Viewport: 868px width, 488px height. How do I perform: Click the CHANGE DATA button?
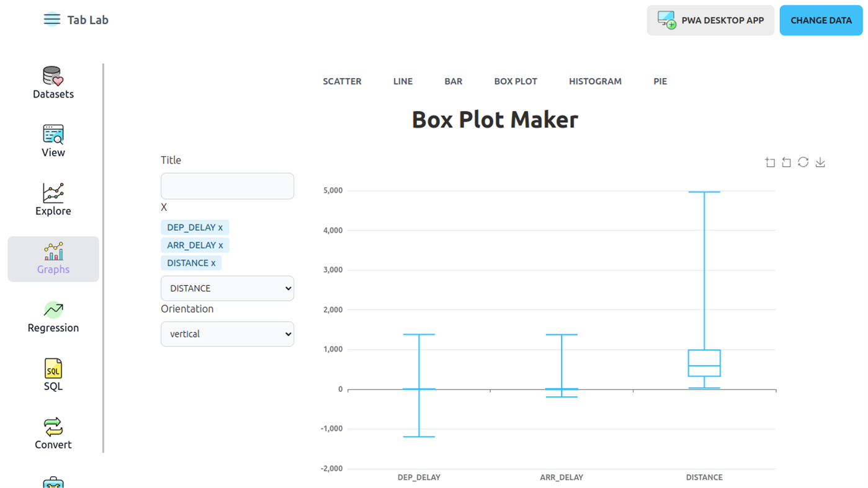pos(821,20)
